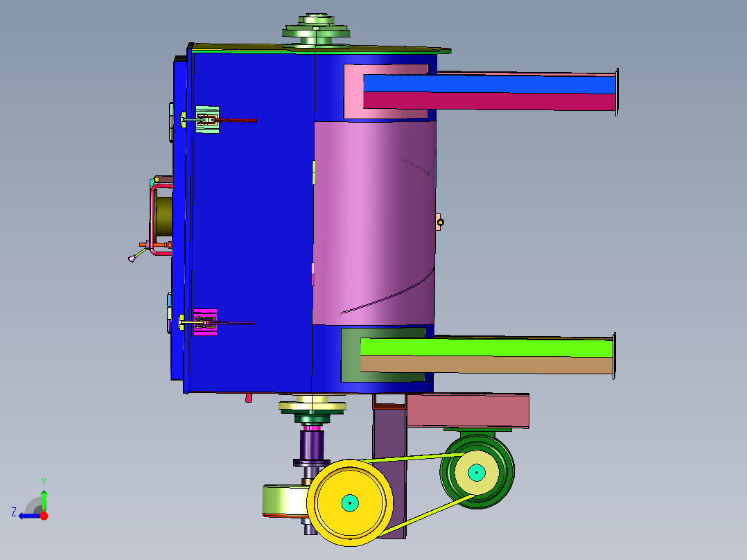Pick the lower green and tan outlet pipe
Viewport: 747px width, 560px height.
pos(487,356)
